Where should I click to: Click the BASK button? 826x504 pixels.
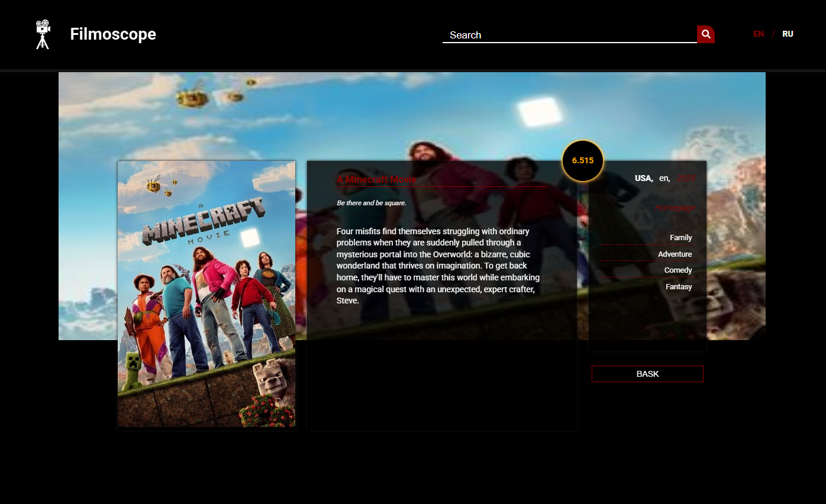click(647, 374)
